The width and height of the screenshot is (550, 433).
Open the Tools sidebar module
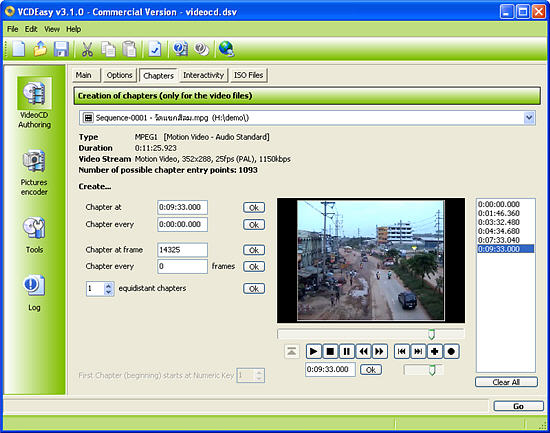[34, 235]
